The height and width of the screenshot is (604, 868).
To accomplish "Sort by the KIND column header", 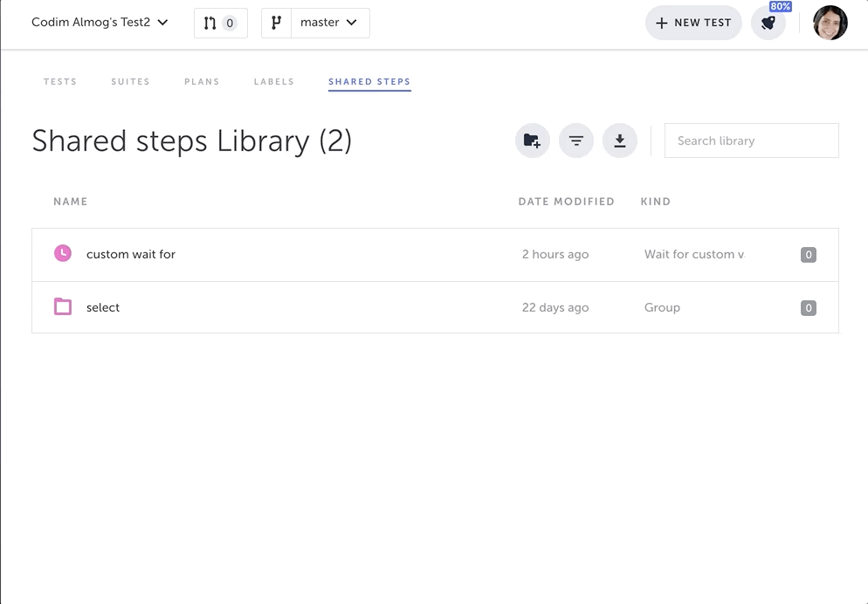I will coord(656,202).
